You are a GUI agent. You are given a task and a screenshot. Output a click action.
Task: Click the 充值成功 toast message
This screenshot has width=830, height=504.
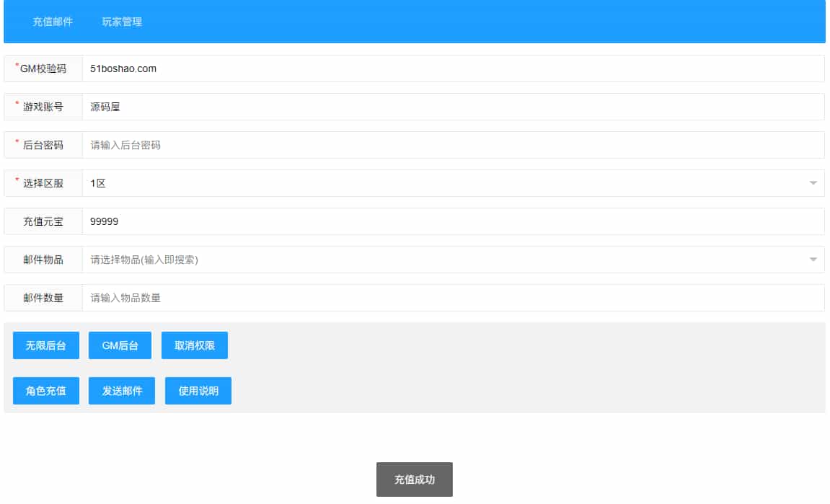point(415,479)
